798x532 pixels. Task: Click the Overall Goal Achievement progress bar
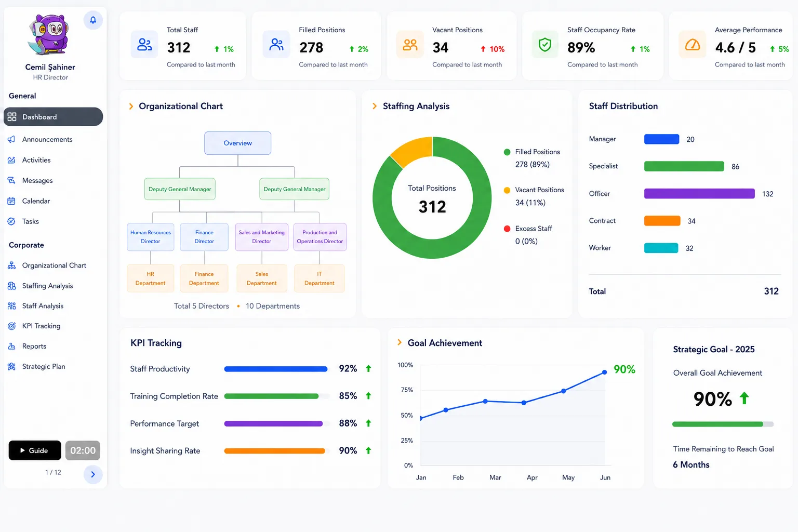[723, 424]
